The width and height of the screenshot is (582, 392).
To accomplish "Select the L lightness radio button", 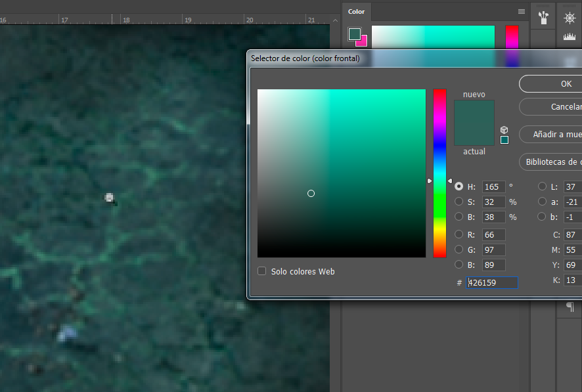I will (x=543, y=186).
